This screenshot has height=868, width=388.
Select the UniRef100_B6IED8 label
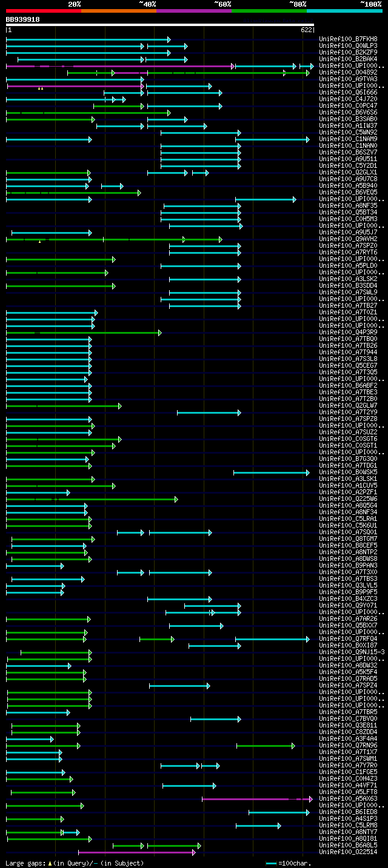348,812
